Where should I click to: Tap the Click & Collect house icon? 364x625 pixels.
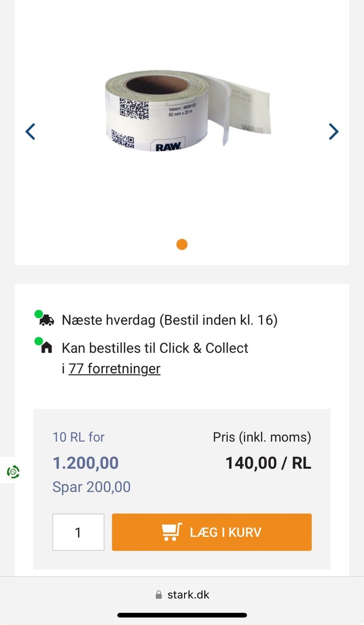click(47, 348)
